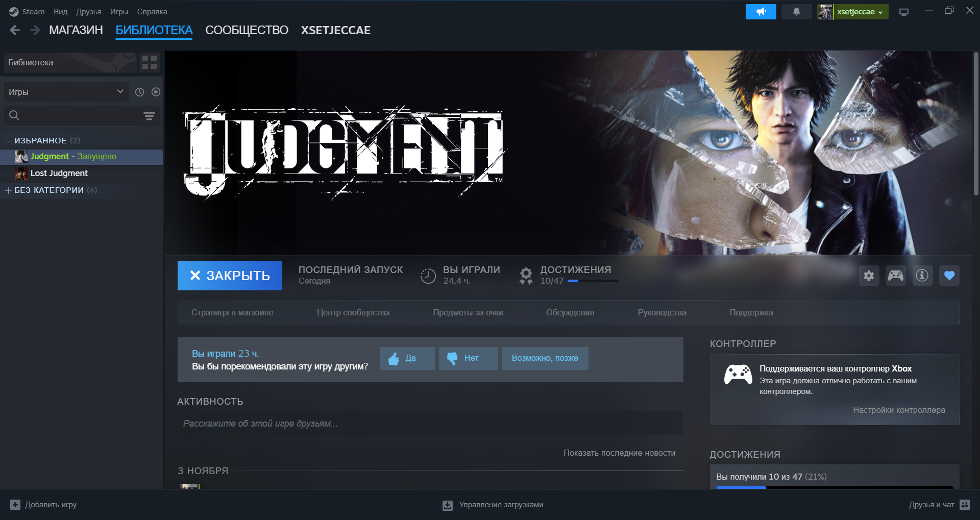Click the Библиотека home button
Viewport: 980px width, 520px height.
click(70, 63)
